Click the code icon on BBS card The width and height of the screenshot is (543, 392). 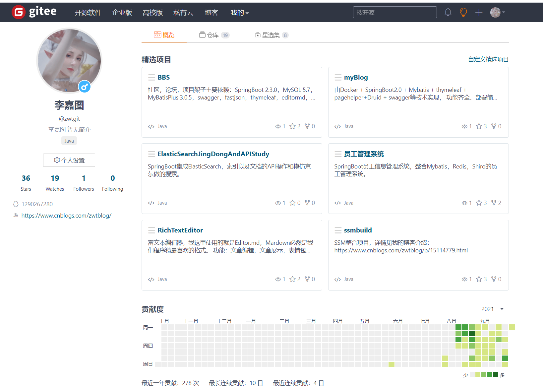151,126
